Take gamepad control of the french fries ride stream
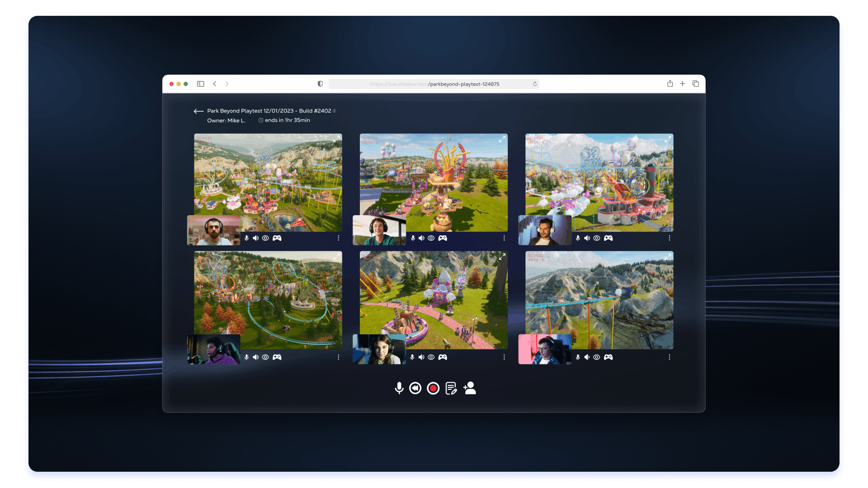The image size is (868, 488). coord(443,238)
